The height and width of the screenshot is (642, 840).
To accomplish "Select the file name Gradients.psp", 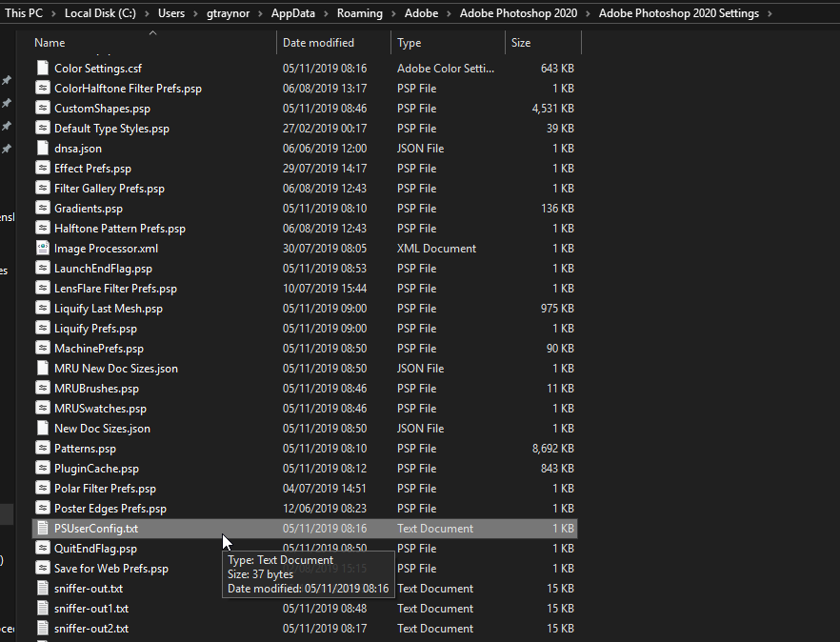I will click(89, 209).
